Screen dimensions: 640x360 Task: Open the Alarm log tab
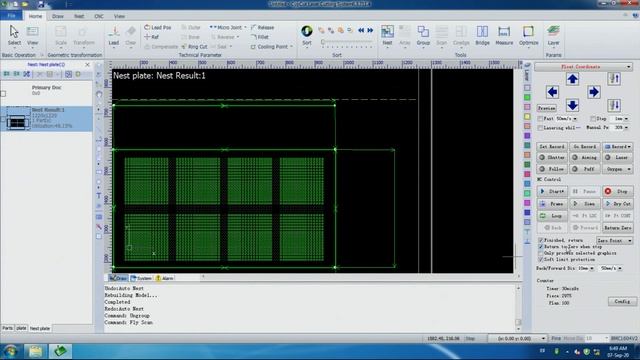(x=164, y=278)
